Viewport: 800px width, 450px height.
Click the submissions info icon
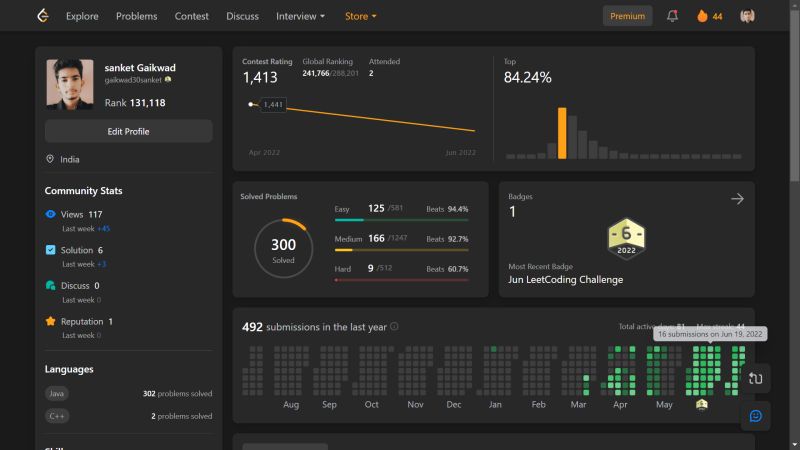point(394,327)
